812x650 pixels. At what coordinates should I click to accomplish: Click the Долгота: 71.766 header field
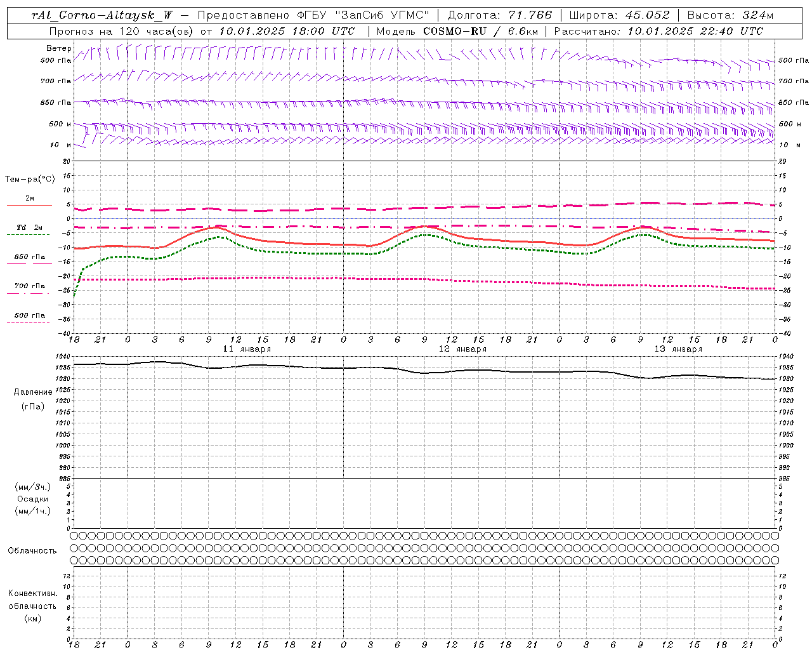500,15
